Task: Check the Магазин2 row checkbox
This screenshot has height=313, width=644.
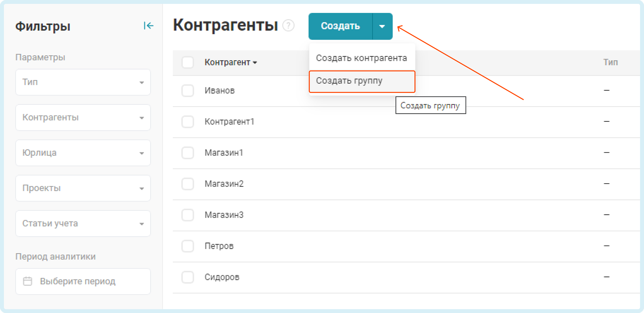Action: (188, 184)
